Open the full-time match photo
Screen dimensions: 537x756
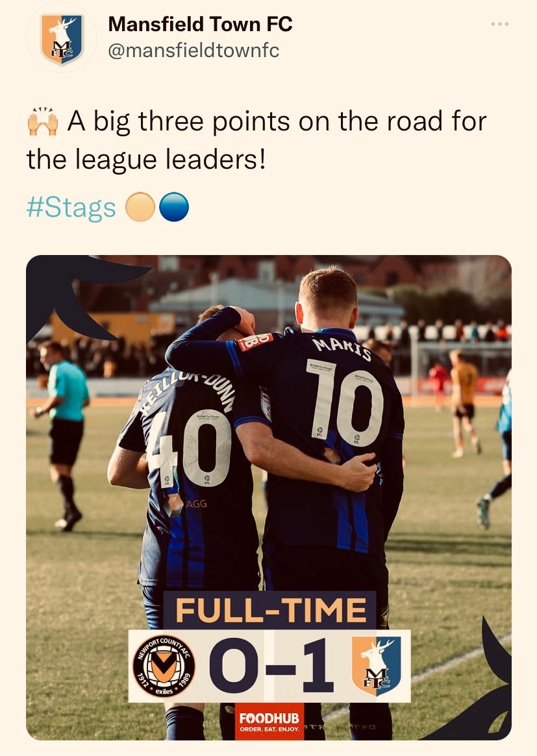[269, 497]
